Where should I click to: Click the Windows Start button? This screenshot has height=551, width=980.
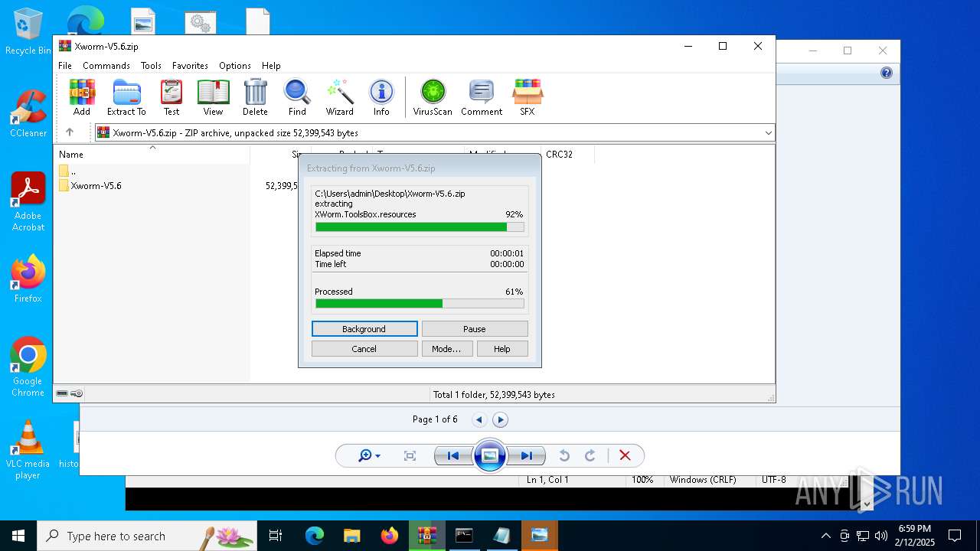[18, 536]
